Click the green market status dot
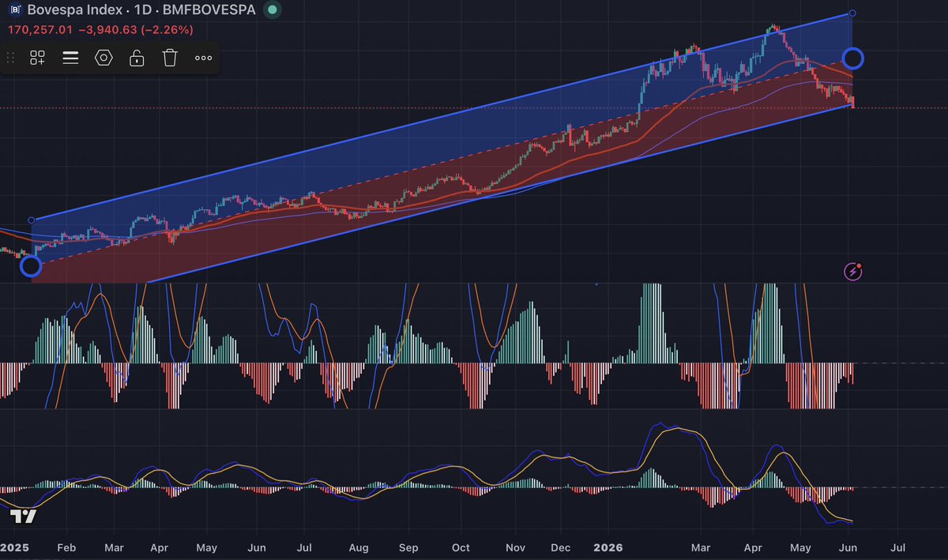Image resolution: width=948 pixels, height=560 pixels. (x=273, y=11)
